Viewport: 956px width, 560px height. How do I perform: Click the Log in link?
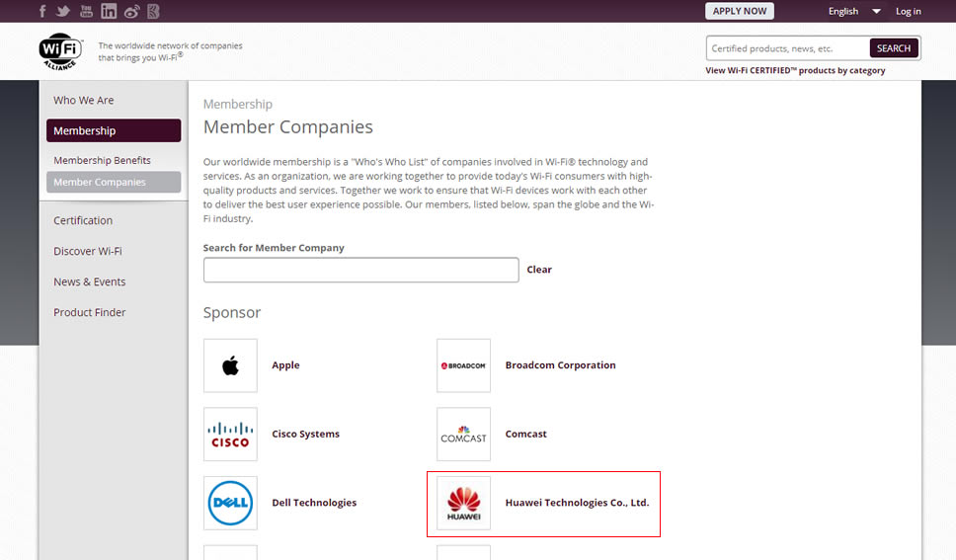[x=908, y=12]
